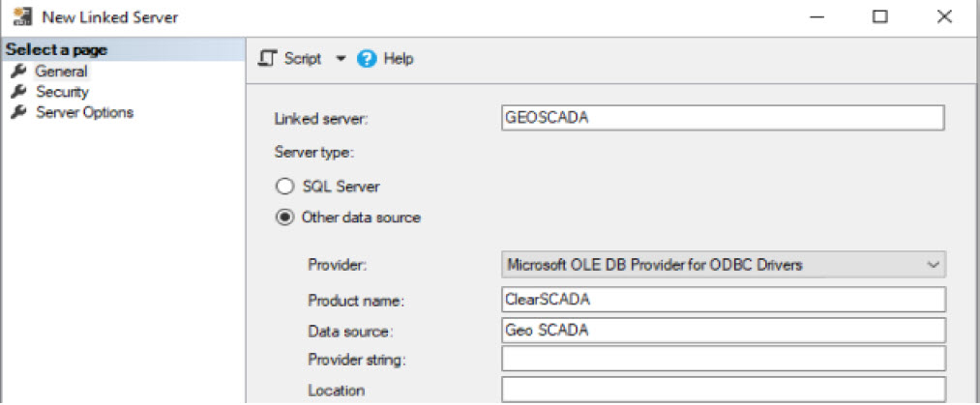The width and height of the screenshot is (980, 405).
Task: Click the 'Provider:' label
Action: (338, 265)
